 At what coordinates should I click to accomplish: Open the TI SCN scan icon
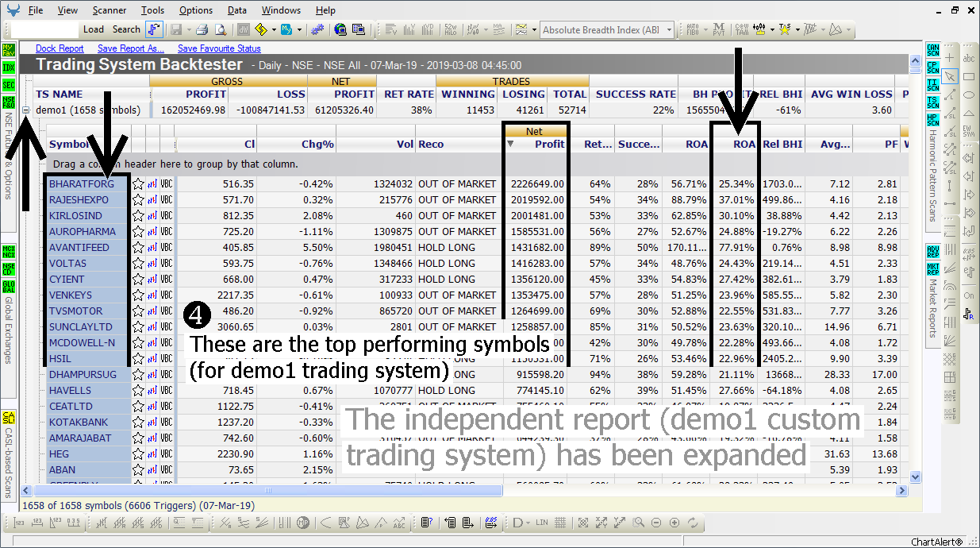pos(933,86)
